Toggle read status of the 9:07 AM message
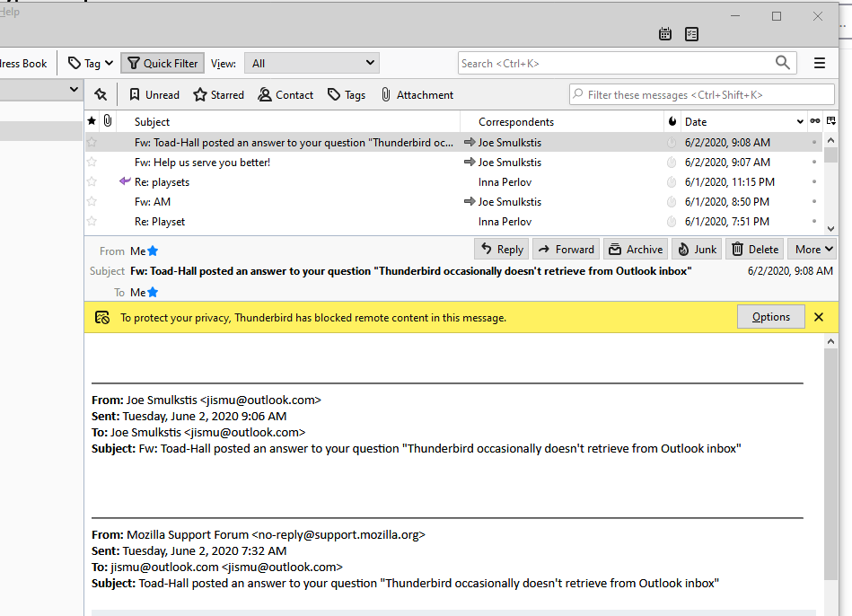Screen dimensions: 852x616 pos(814,162)
